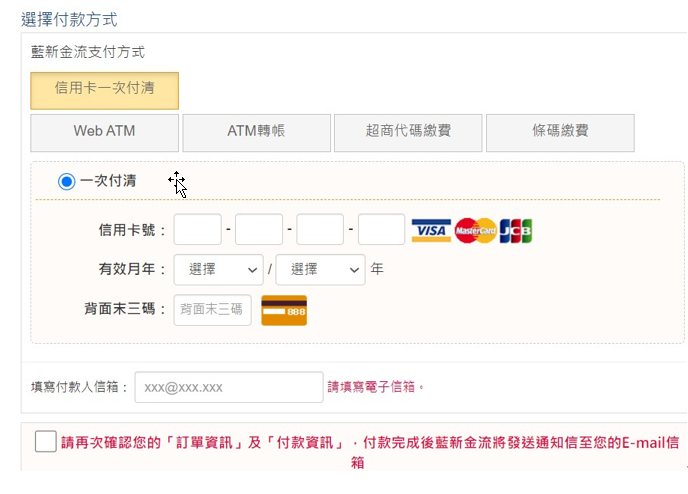Choose the ATM轉帳 payment option
Viewport: 688px width, 494px height.
pos(256,132)
